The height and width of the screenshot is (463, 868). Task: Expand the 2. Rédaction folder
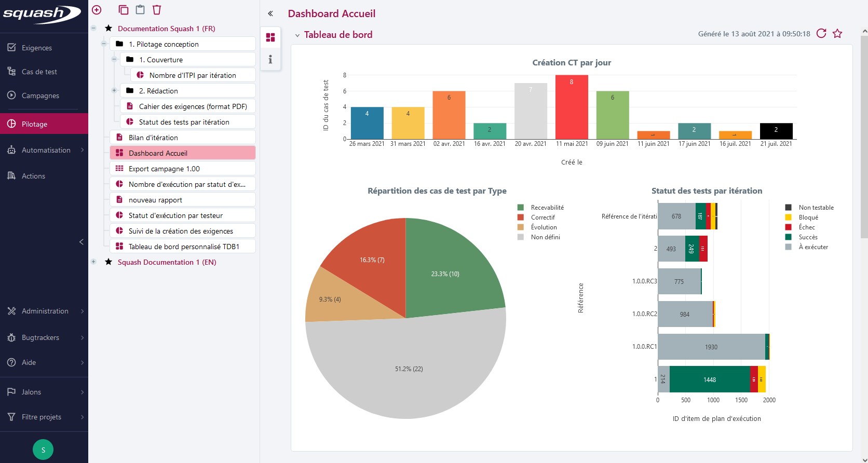click(114, 91)
